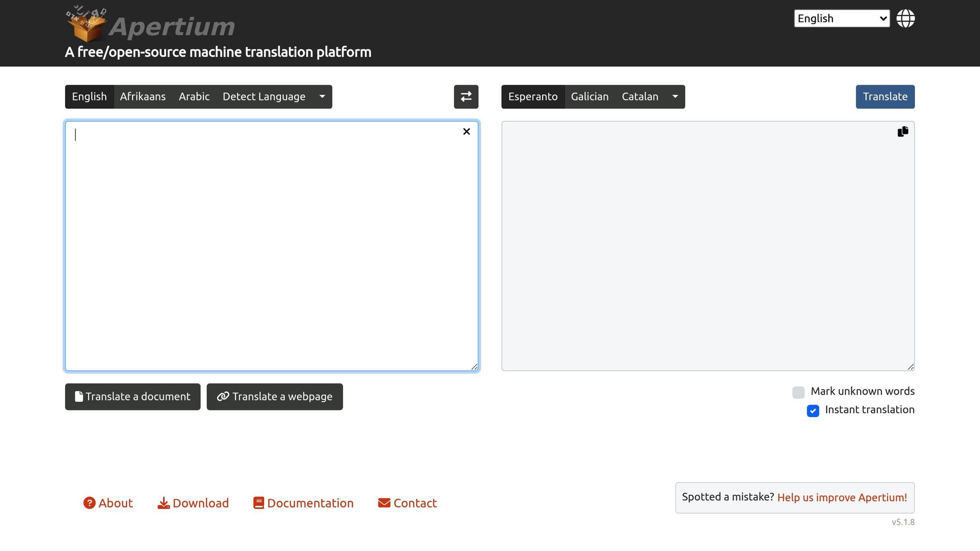Viewport: 980px width, 551px height.
Task: Expand the target language list arrow
Action: tap(675, 97)
